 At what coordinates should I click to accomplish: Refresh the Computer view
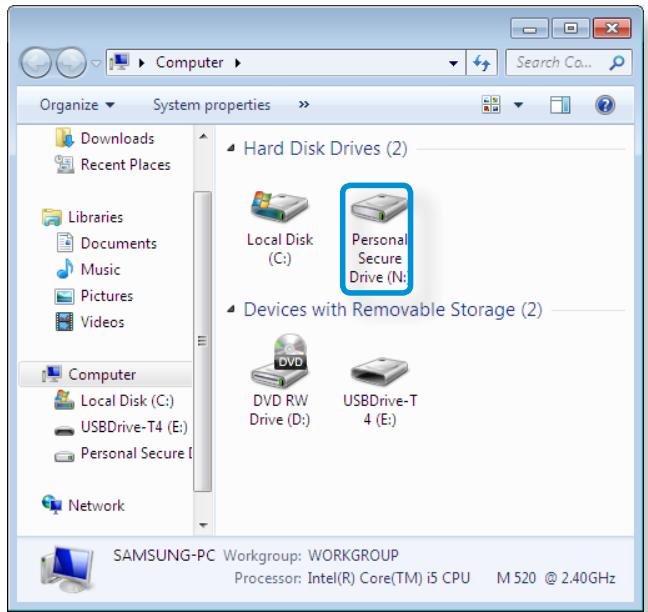click(481, 63)
